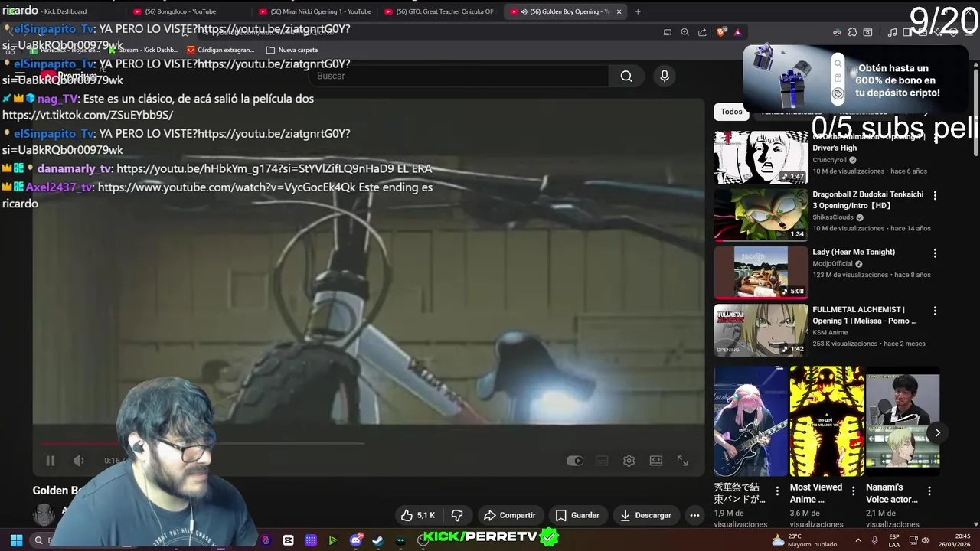Open options for the guitarist Short
Screen dimensions: 980x551
click(x=777, y=491)
